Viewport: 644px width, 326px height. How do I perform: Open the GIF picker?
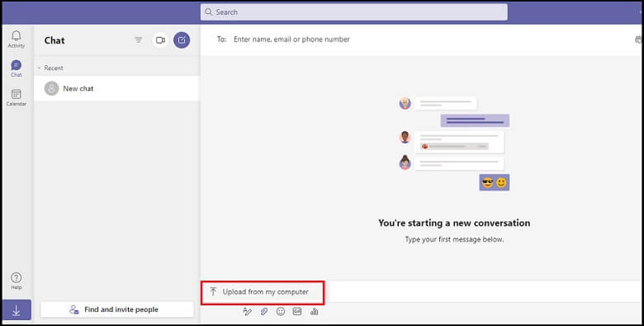297,312
